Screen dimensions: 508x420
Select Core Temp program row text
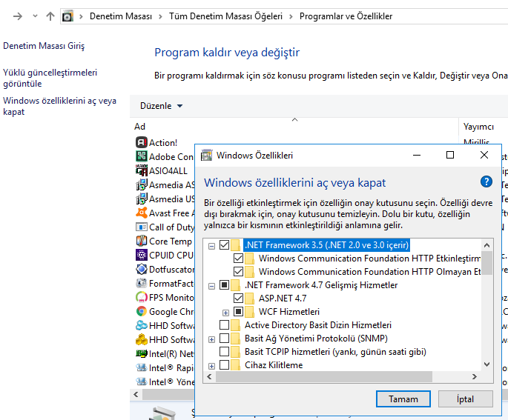171,241
